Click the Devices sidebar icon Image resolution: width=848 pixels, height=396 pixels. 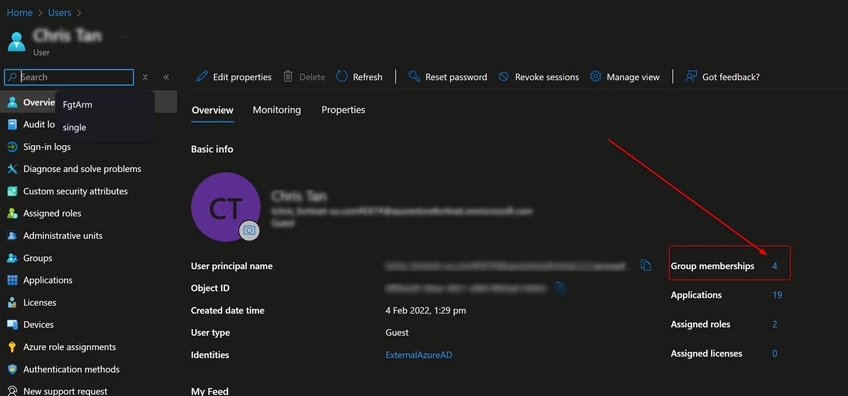tap(12, 325)
